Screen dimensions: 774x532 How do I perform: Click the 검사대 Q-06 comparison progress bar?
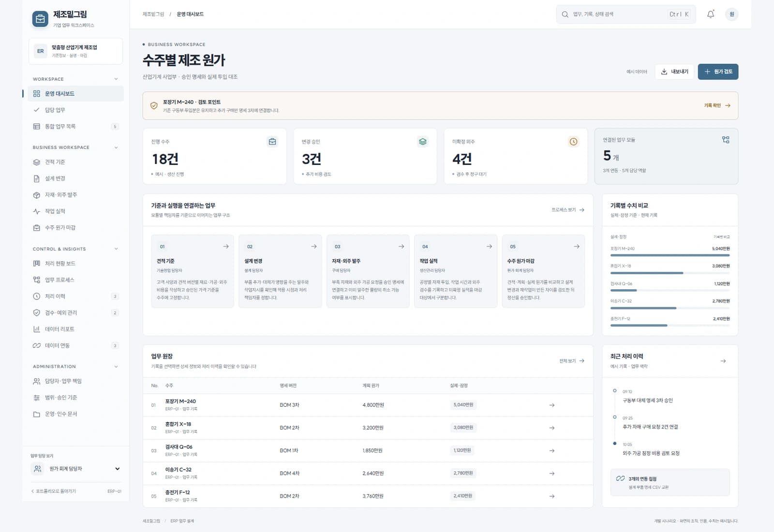(x=670, y=291)
